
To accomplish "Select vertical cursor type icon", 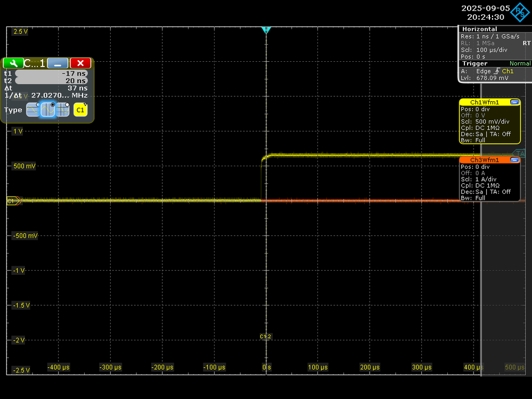I will click(48, 110).
